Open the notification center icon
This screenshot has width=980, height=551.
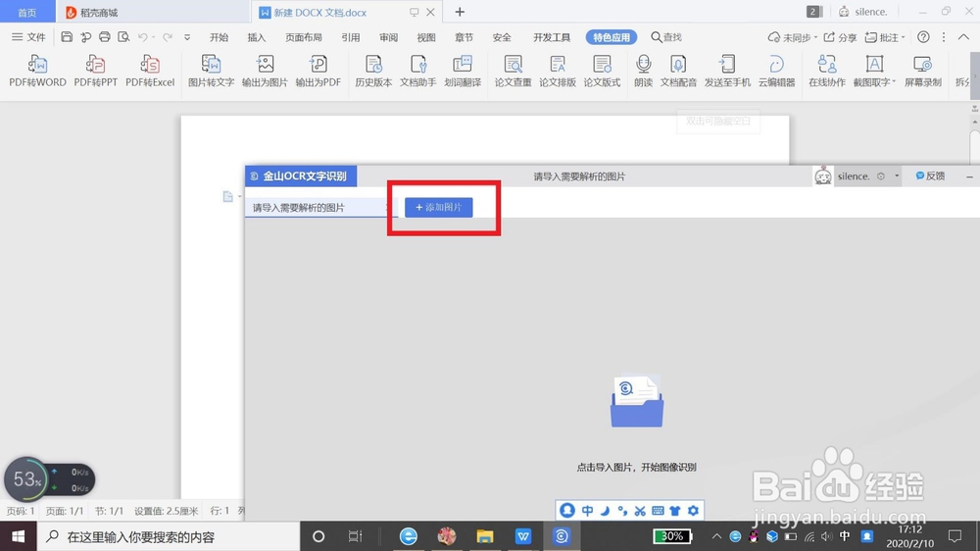point(955,536)
